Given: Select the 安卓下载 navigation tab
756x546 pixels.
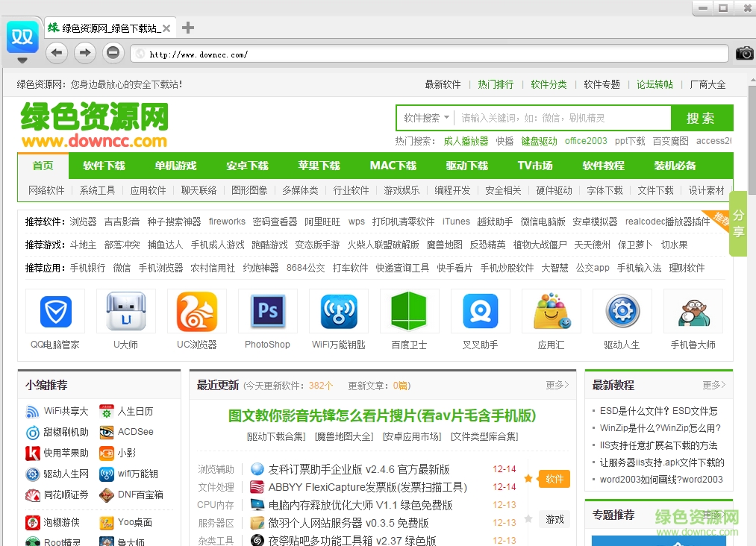Looking at the screenshot, I should tap(247, 166).
